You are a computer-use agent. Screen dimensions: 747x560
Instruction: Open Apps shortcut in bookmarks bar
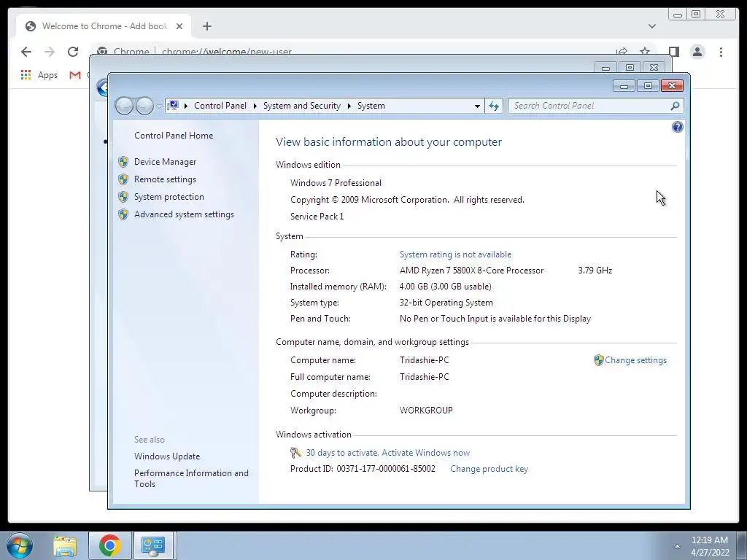point(39,75)
